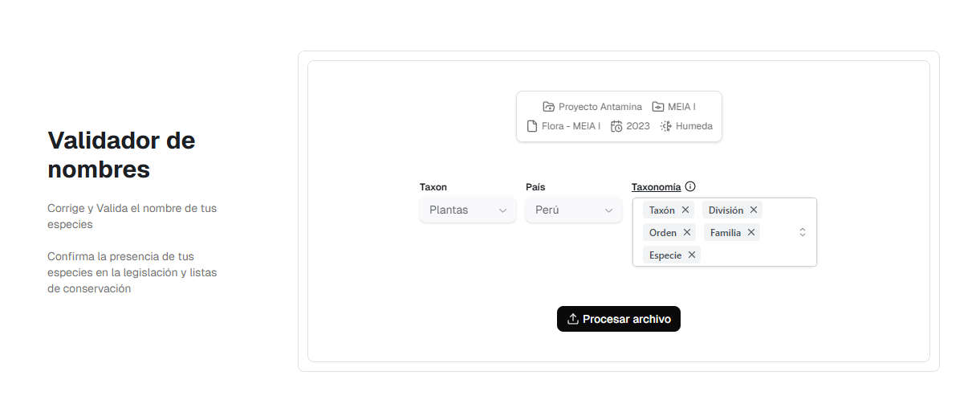Remove the Taxón tag
The height and width of the screenshot is (404, 980).
click(685, 210)
